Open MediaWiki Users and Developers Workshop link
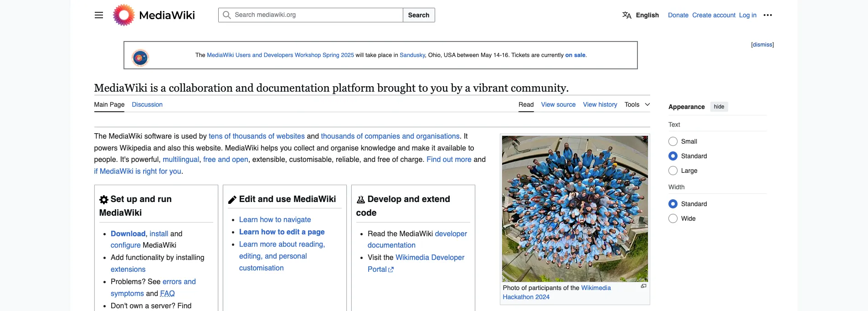This screenshot has height=311, width=868. tap(280, 55)
